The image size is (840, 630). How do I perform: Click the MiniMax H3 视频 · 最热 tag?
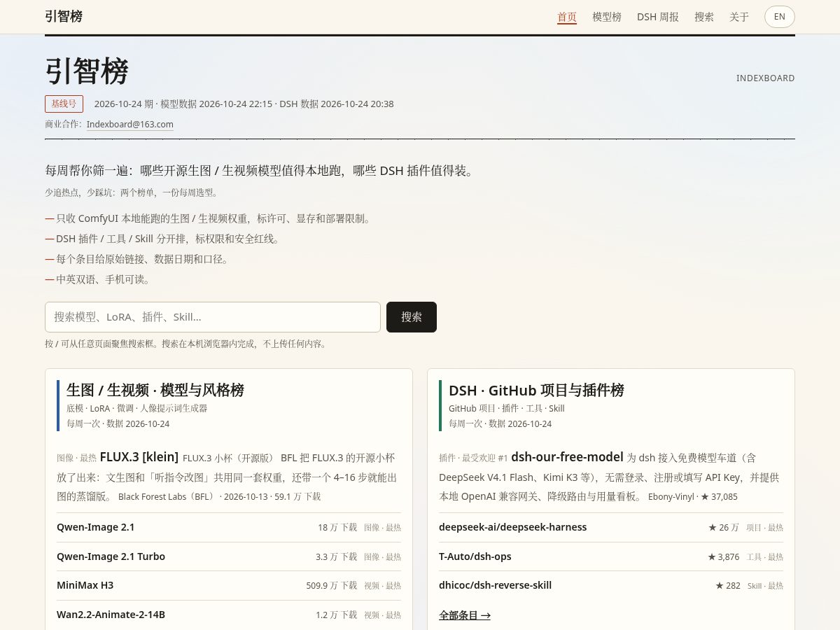pyautogui.click(x=383, y=586)
